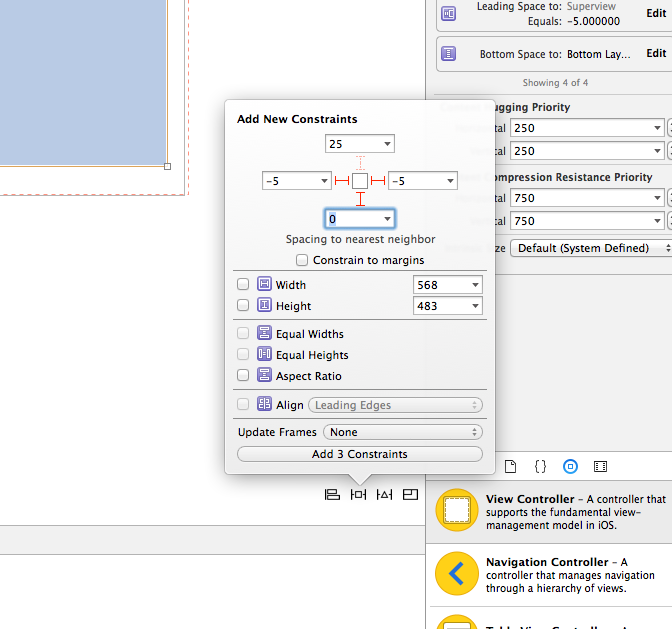Check the Equal Widths checkbox
This screenshot has height=629, width=672.
(x=243, y=333)
